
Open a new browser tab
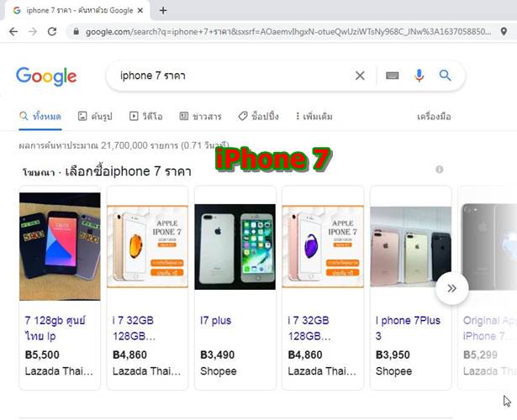[x=163, y=11]
